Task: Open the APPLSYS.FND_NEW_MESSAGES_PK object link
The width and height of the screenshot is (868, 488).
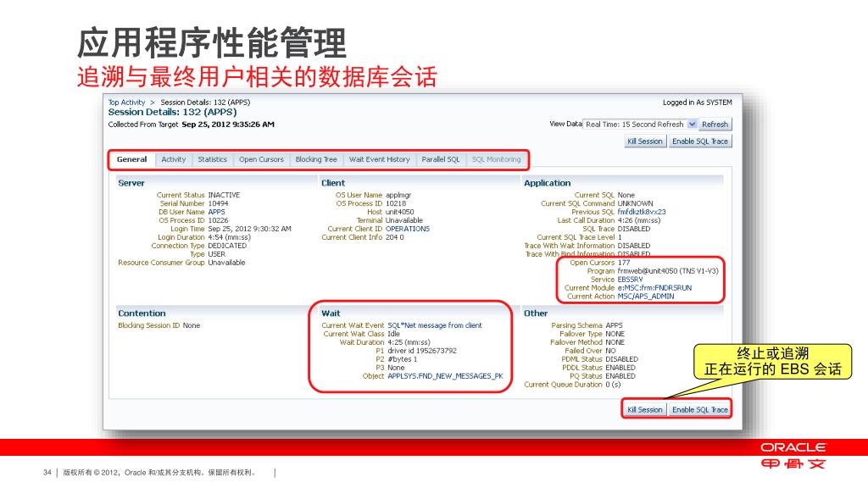Action: [x=445, y=376]
